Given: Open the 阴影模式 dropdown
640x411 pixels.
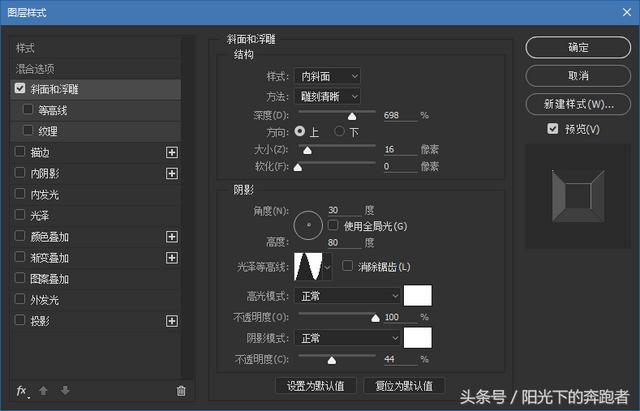Looking at the screenshot, I should click(x=347, y=338).
